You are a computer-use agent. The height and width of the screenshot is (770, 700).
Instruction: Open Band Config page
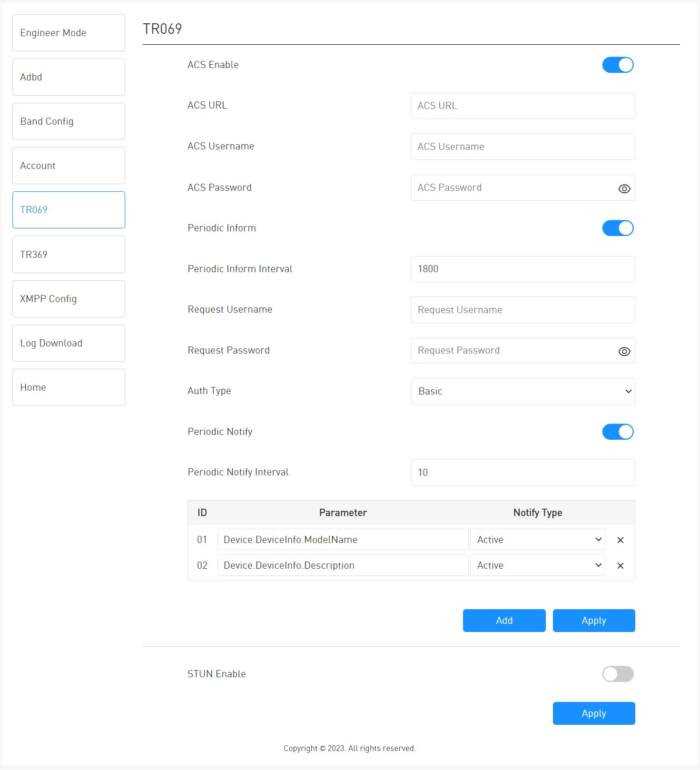69,121
